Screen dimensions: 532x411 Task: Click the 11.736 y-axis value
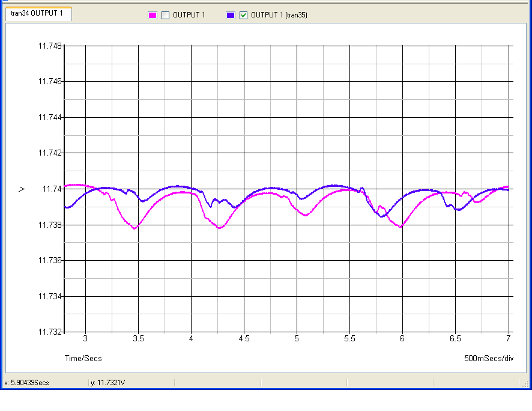(50, 260)
